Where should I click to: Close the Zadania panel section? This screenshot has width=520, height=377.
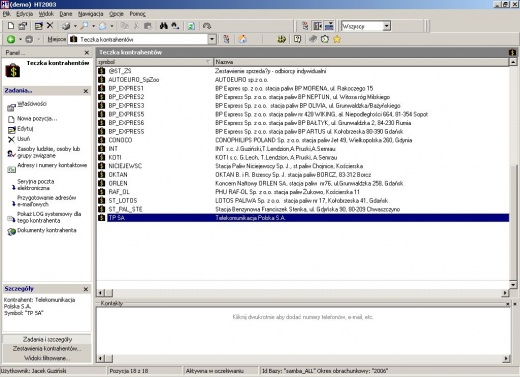point(86,91)
